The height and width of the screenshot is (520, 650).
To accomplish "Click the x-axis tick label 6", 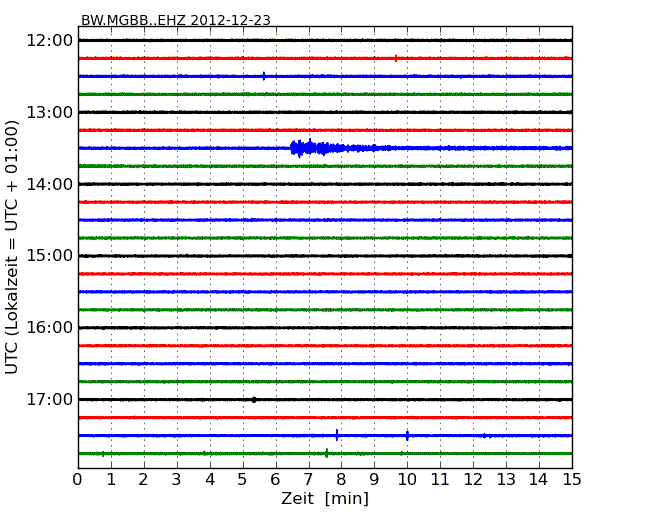I will pos(275,480).
